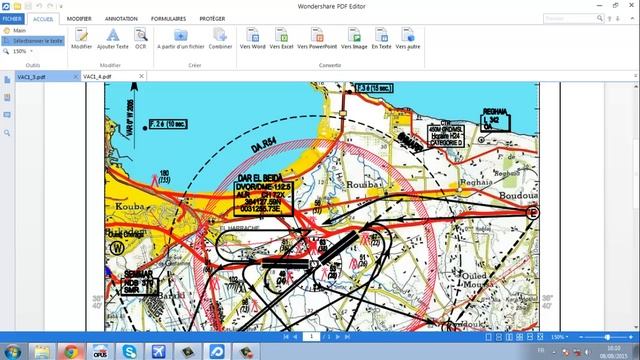Image resolution: width=640 pixels, height=360 pixels.
Task: Select single page view in status bar
Action: pos(489,337)
